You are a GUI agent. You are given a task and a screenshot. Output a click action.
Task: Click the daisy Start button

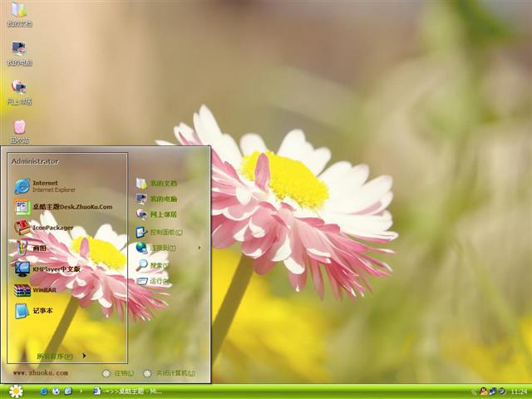point(16,392)
